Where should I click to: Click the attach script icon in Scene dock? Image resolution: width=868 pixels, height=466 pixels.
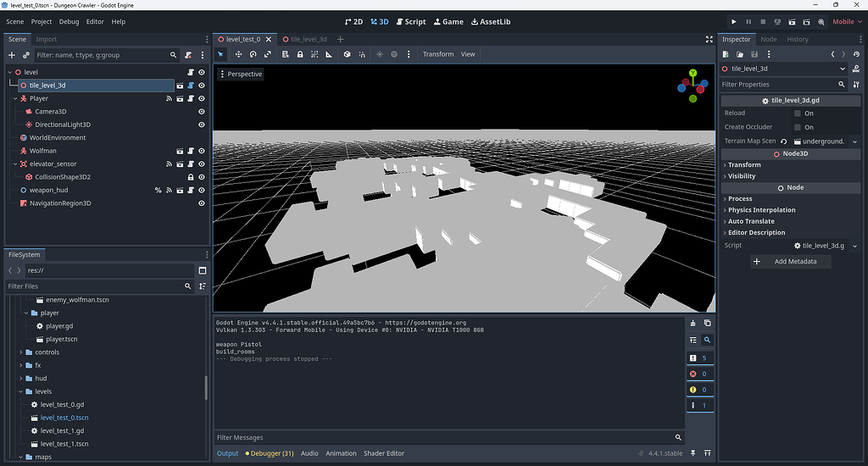click(188, 55)
